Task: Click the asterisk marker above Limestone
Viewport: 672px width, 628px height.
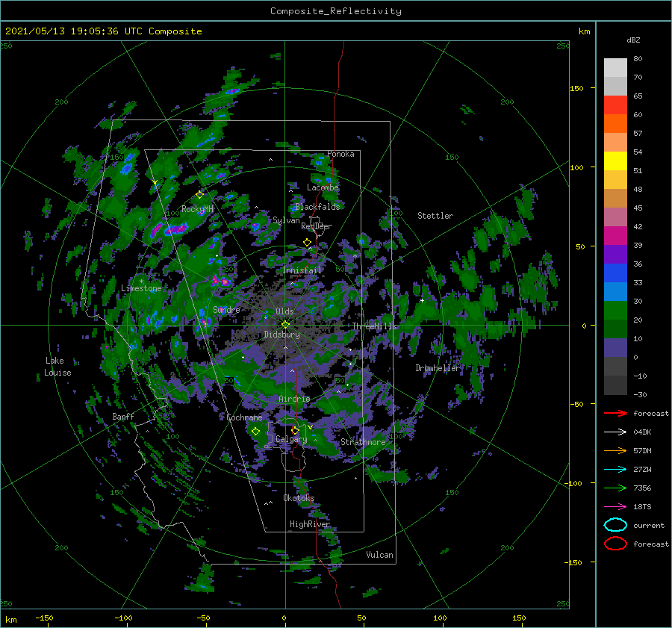Action: click(x=141, y=282)
